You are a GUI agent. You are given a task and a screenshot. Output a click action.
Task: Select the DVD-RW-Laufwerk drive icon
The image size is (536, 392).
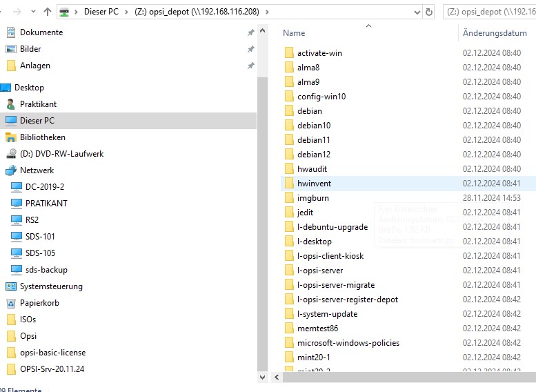(11, 154)
